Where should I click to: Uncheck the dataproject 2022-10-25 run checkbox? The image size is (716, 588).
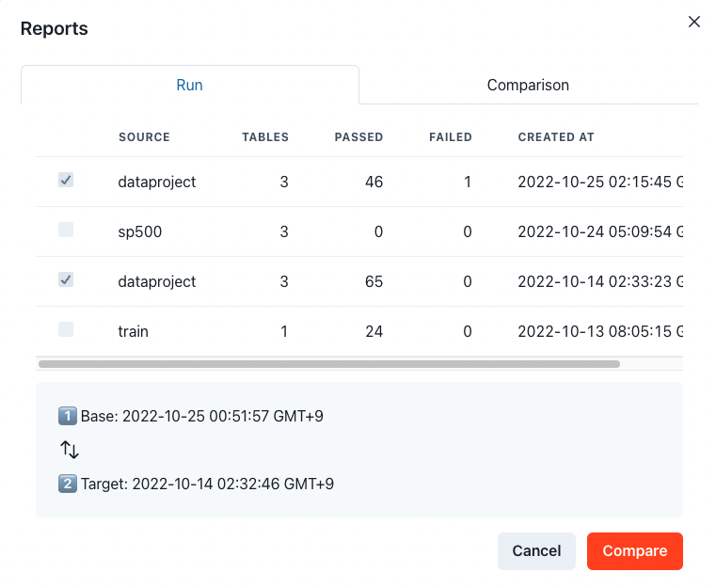[x=66, y=180]
